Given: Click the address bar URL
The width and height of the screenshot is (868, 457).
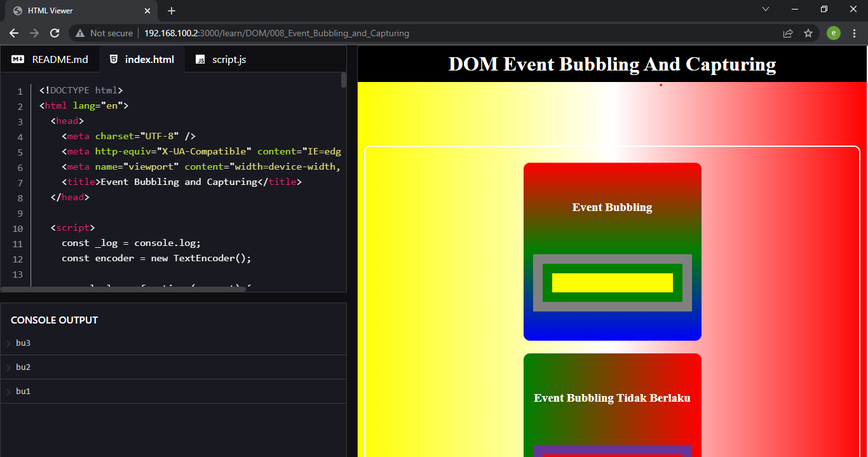Looking at the screenshot, I should 276,33.
